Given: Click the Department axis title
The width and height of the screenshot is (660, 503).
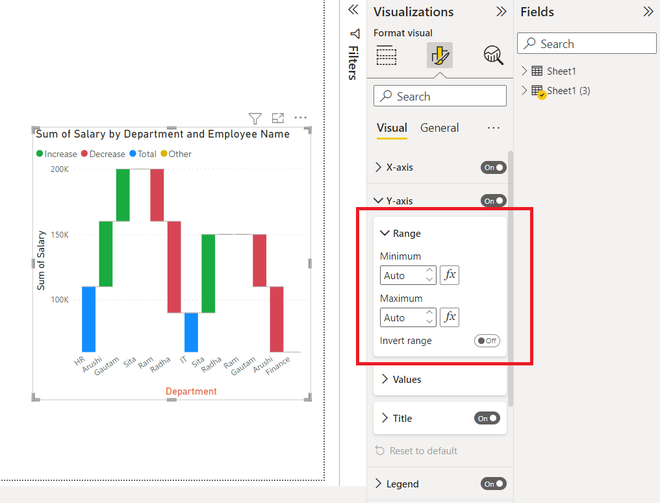Looking at the screenshot, I should point(191,391).
